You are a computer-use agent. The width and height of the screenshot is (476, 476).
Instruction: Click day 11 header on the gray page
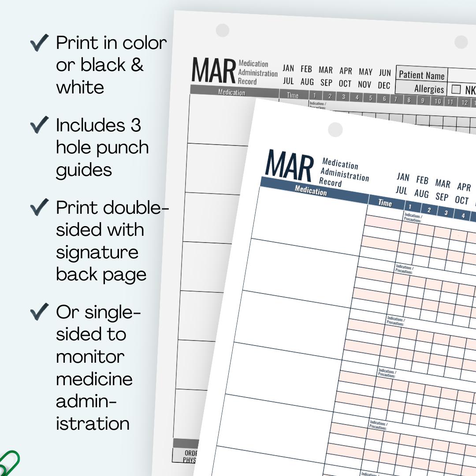(450, 102)
